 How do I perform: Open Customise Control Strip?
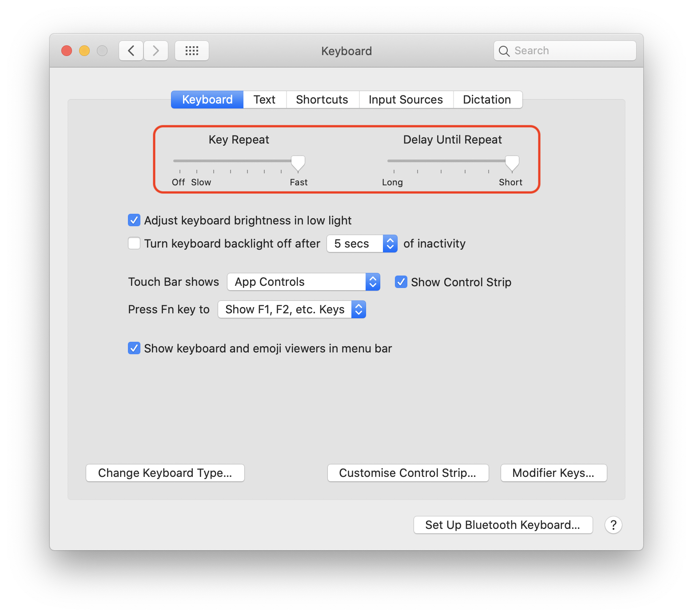pos(408,473)
